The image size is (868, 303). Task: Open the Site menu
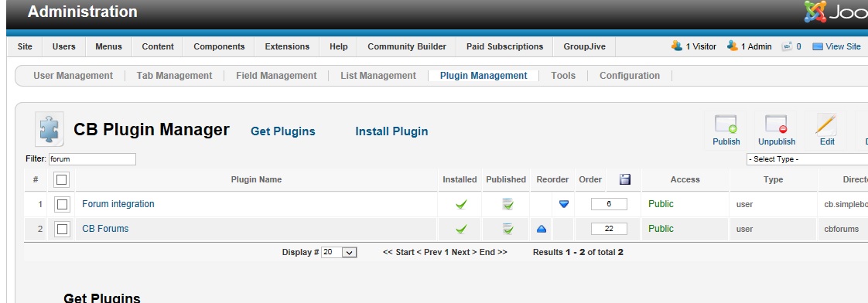[25, 46]
